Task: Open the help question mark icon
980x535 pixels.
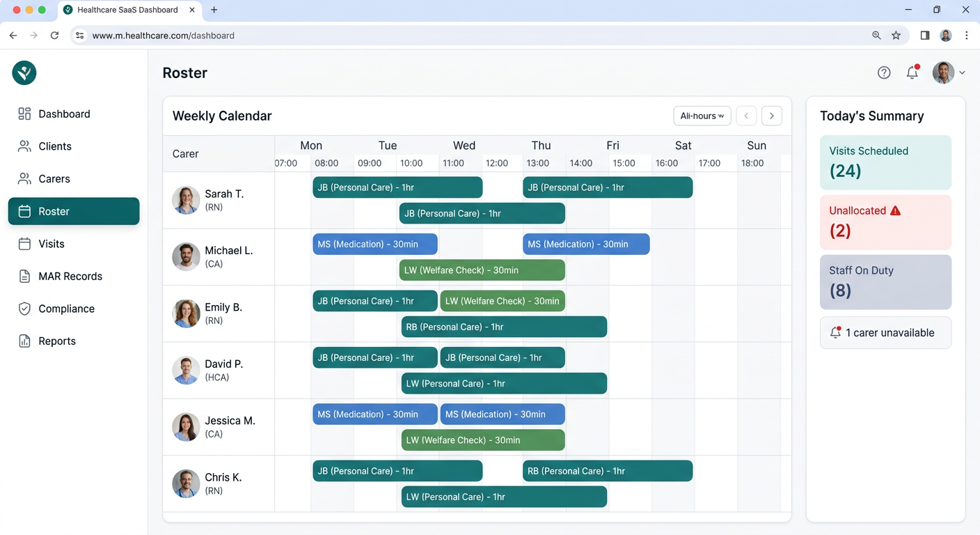Action: tap(884, 72)
